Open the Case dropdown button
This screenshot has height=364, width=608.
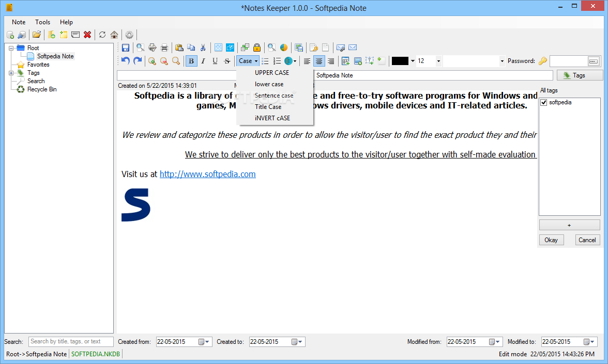click(x=248, y=61)
